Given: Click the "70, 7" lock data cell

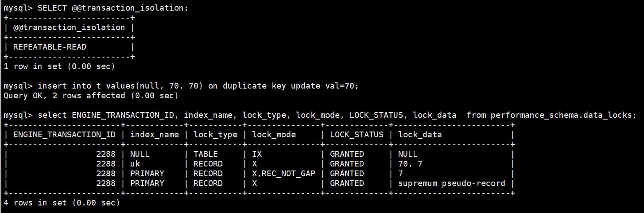Looking at the screenshot, I should 410,164.
